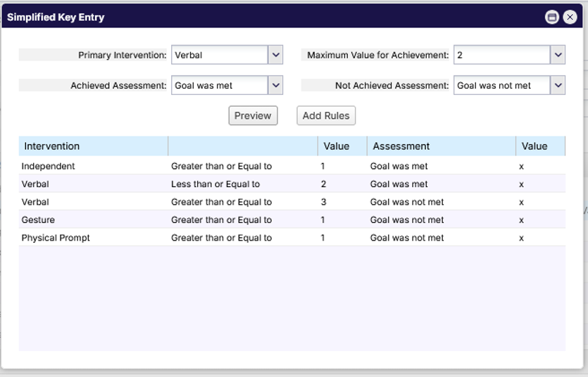Click the Not Achieved field 'Goal was not met'
This screenshot has height=377, width=588.
pyautogui.click(x=502, y=85)
